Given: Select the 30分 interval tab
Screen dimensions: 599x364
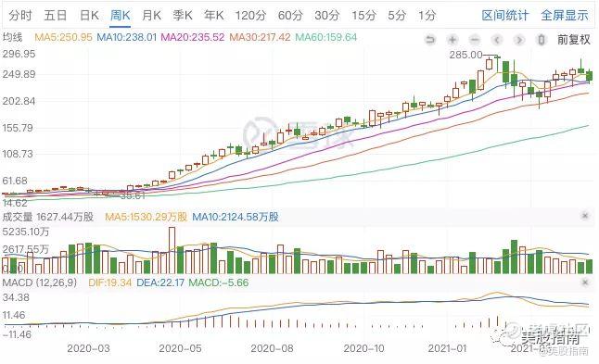Looking at the screenshot, I should [327, 16].
